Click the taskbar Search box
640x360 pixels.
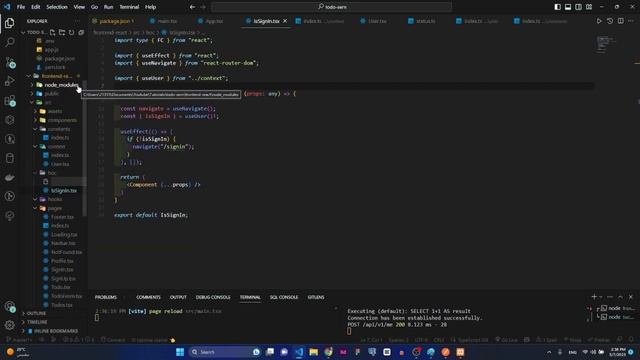coord(225,352)
